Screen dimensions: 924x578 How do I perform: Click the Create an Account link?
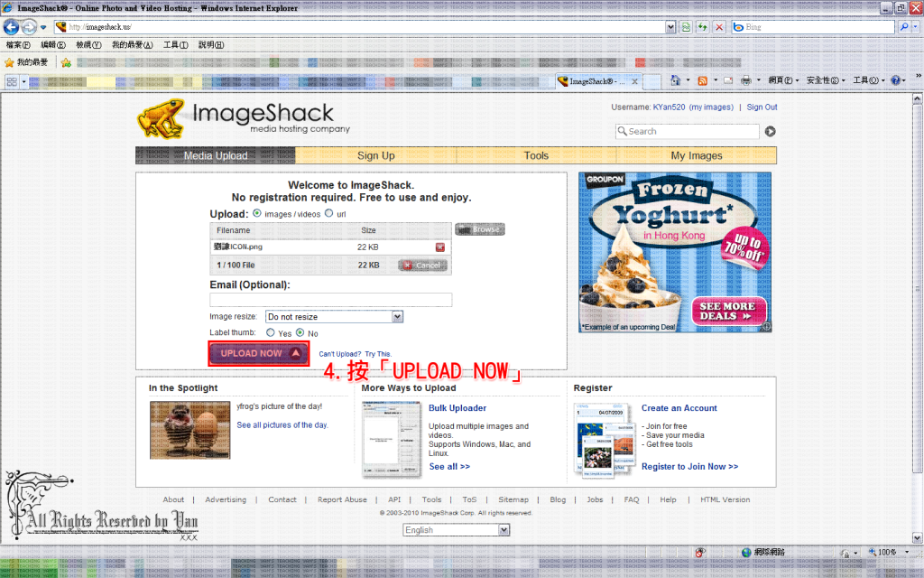coord(679,408)
